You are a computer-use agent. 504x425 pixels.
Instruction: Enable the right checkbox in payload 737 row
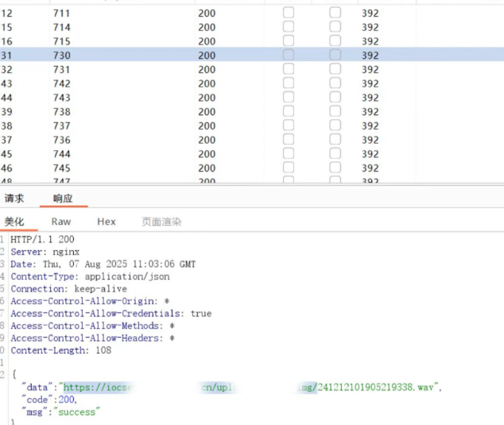point(335,126)
